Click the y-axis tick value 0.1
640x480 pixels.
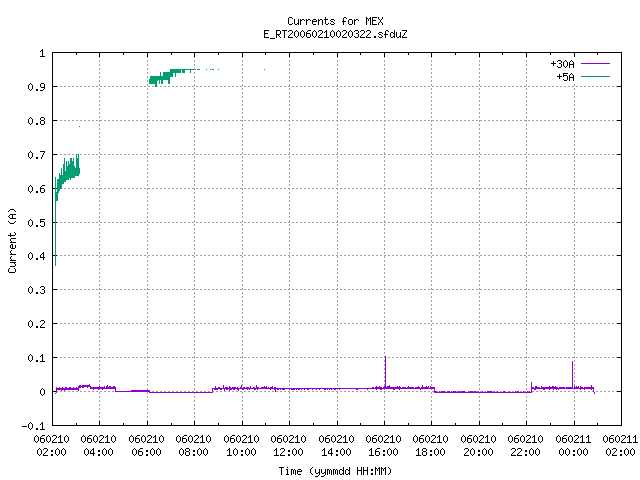click(x=36, y=358)
